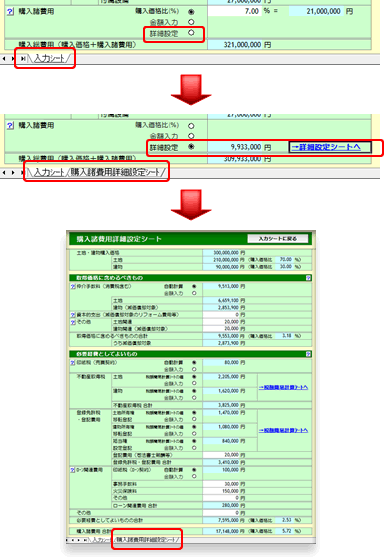Screen dimensions: 384x559
Task: Select 7,595,000 必要経費 total value
Action: pos(221,520)
